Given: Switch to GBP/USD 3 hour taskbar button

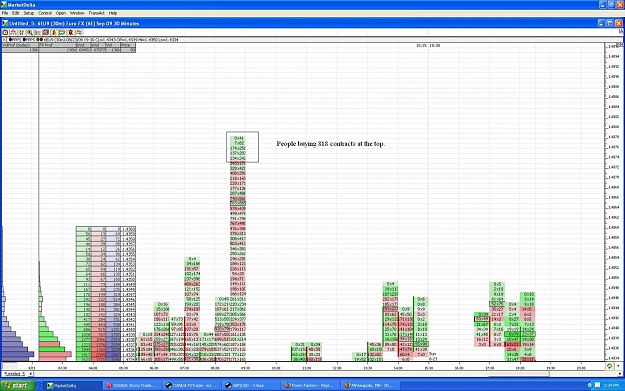Looking at the screenshot, I should (252, 385).
